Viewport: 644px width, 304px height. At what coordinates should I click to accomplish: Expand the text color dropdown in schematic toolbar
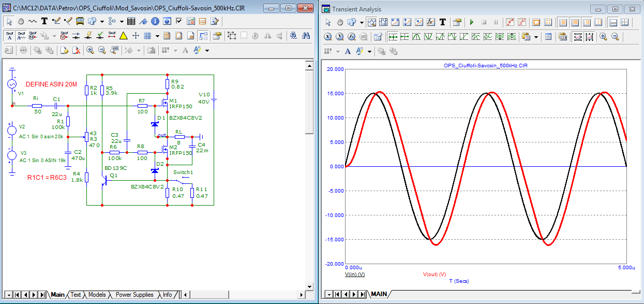pyautogui.click(x=207, y=50)
